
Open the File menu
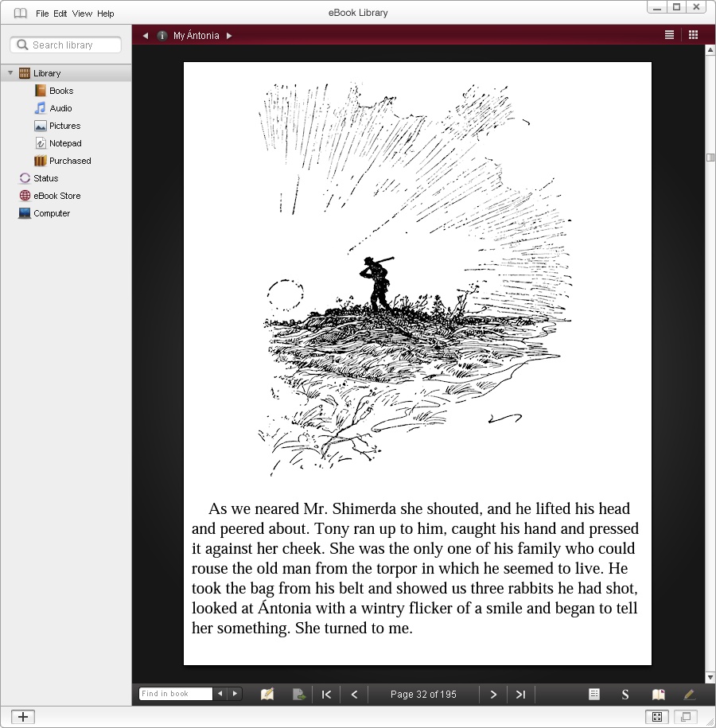click(42, 14)
